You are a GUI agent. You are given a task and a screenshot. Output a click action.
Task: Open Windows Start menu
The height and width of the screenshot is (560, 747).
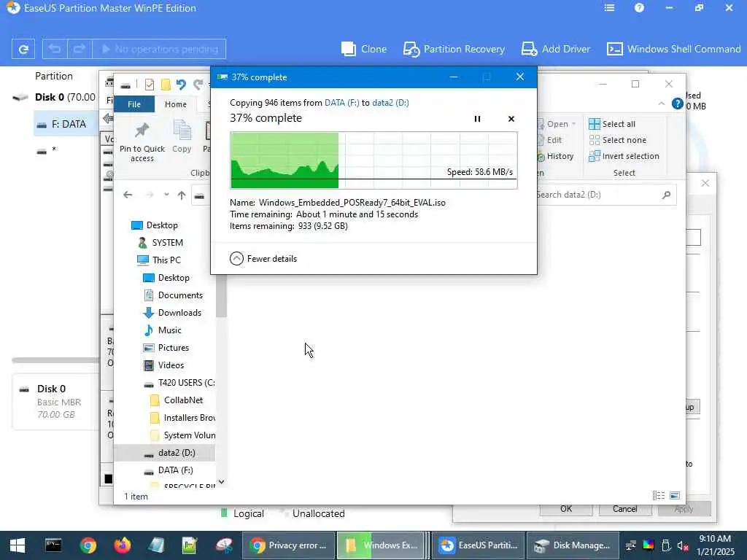(x=18, y=545)
